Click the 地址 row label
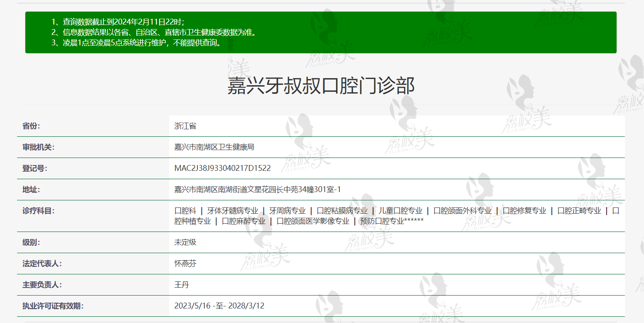 31,190
